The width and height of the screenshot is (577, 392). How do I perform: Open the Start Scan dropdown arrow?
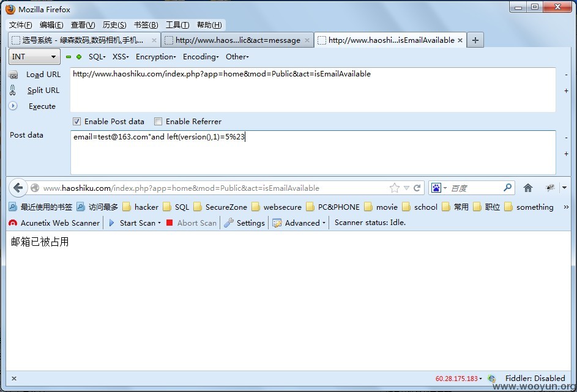click(159, 223)
